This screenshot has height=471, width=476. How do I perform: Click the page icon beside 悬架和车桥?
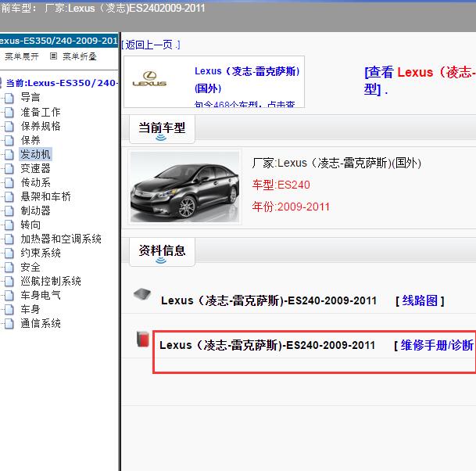(x=9, y=197)
